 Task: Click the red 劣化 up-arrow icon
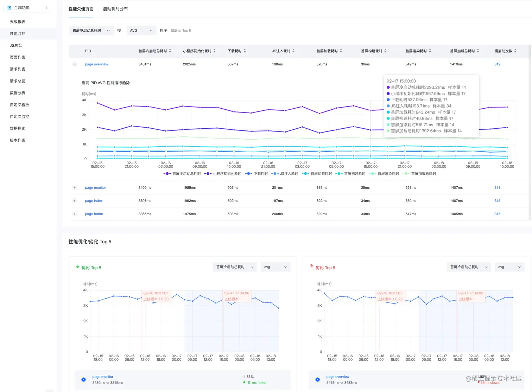point(311,266)
